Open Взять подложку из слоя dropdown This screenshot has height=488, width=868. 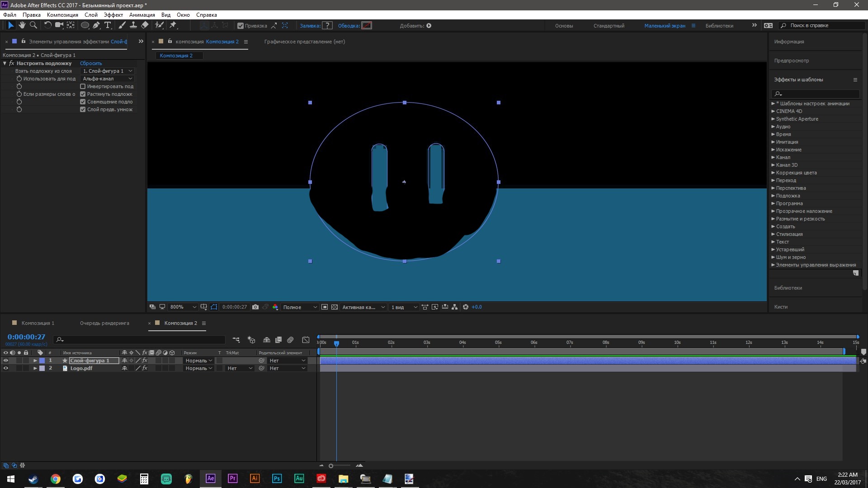pyautogui.click(x=108, y=71)
